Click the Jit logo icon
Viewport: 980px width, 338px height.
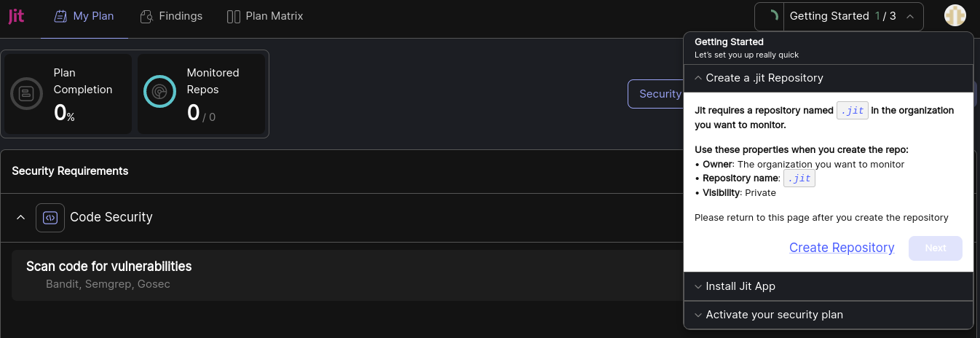(16, 16)
